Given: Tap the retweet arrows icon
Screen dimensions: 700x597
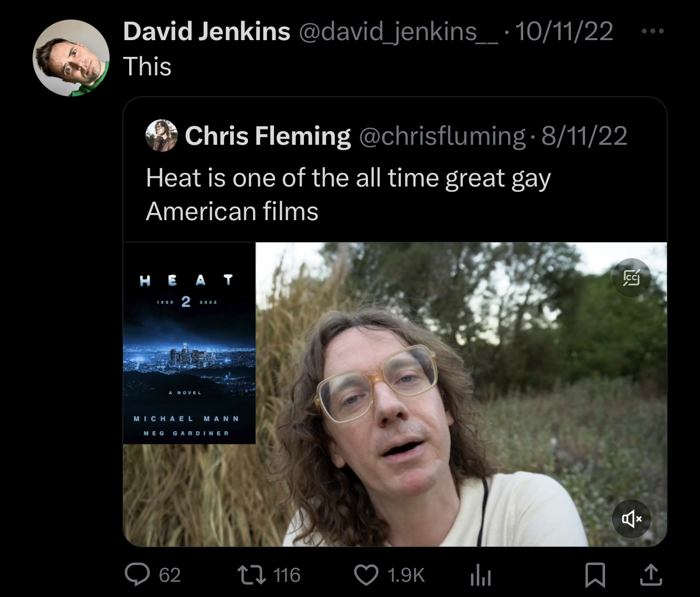Looking at the screenshot, I should [x=252, y=575].
